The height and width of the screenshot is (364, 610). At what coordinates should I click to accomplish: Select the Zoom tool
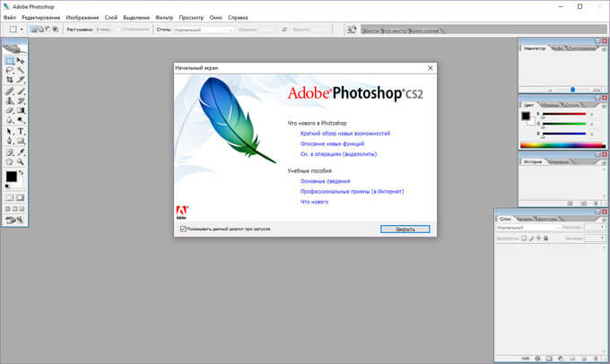pyautogui.click(x=21, y=161)
